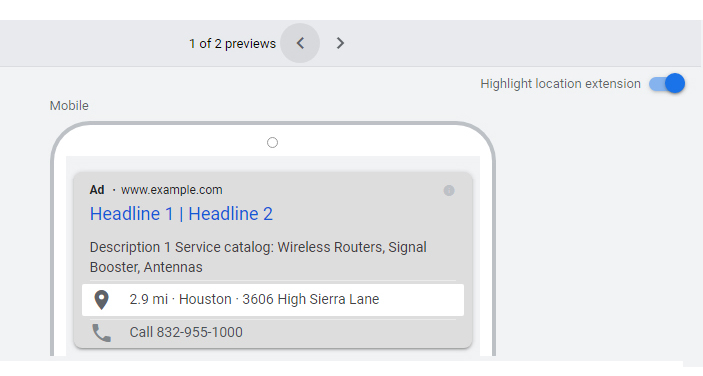Select the Houston 3606 High Sierra Lane row
This screenshot has width=703, height=376.
(x=273, y=300)
